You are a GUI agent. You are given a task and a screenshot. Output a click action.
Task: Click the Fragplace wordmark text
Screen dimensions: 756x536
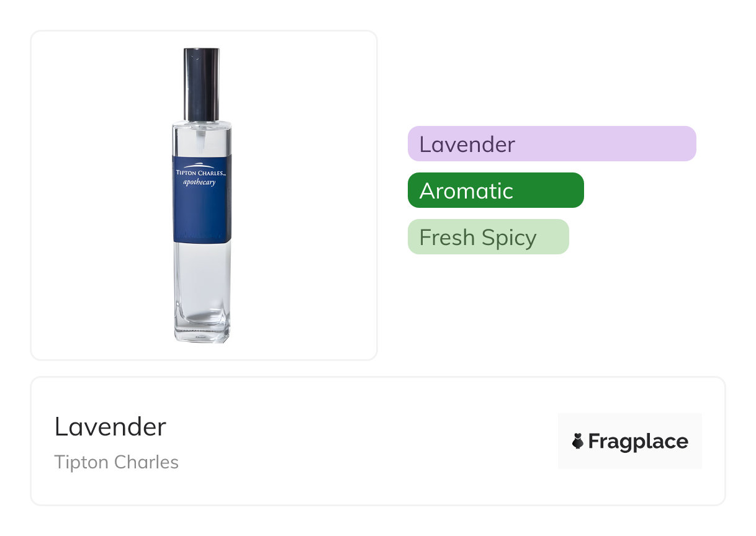click(x=638, y=442)
